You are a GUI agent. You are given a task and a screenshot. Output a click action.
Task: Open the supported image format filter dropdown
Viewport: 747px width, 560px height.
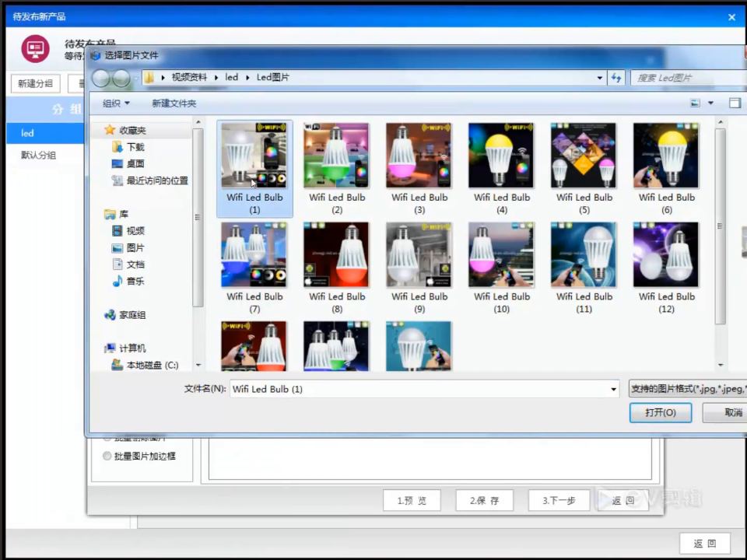(x=687, y=389)
